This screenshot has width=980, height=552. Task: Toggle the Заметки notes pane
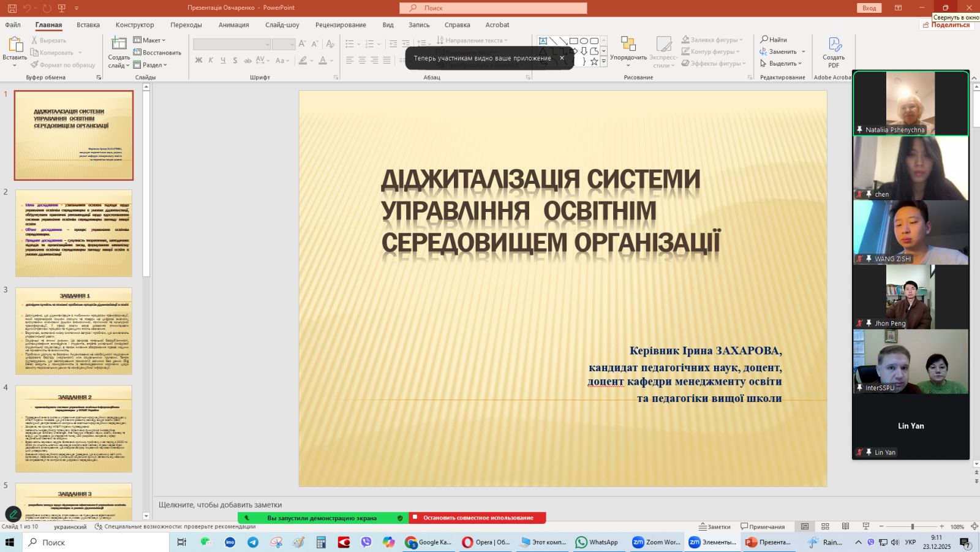click(715, 527)
